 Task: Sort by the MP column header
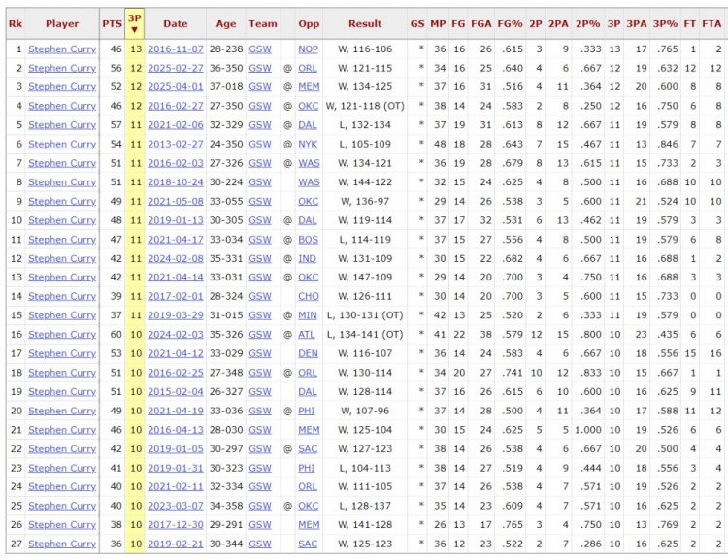pos(439,23)
